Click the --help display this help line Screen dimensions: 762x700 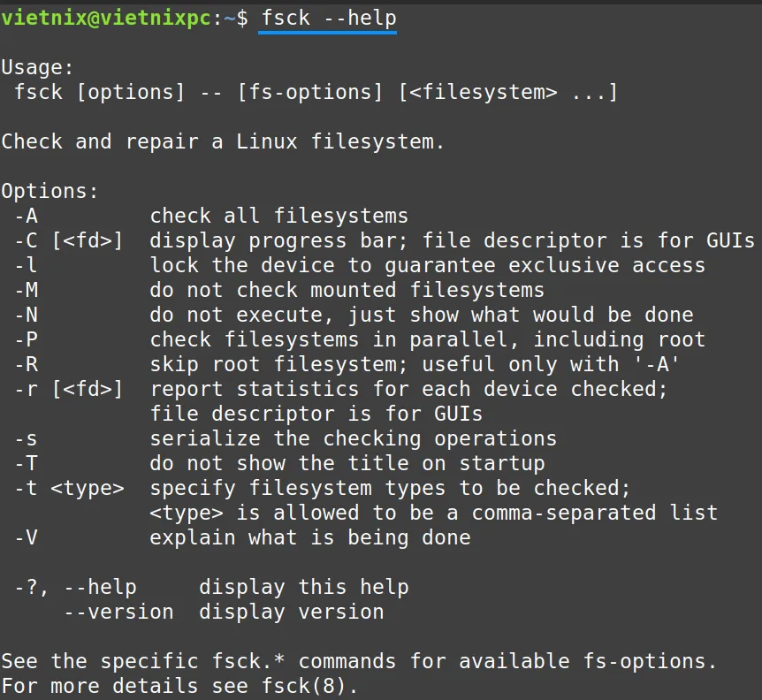211,587
